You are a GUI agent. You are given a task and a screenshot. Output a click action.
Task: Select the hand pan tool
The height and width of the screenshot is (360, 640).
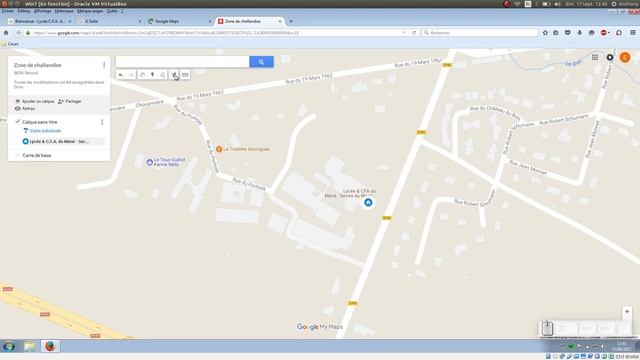click(x=142, y=75)
